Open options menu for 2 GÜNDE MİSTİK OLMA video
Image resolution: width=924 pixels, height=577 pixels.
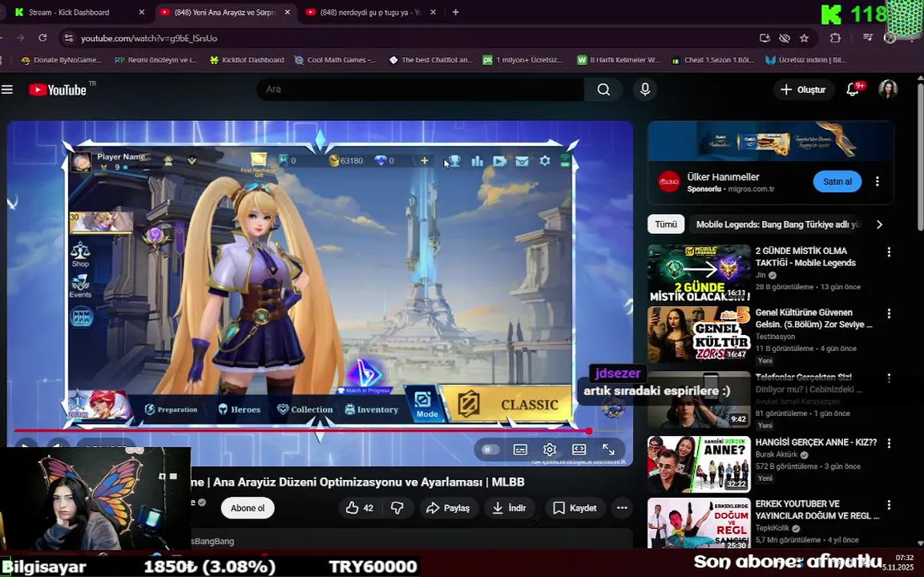click(x=889, y=252)
